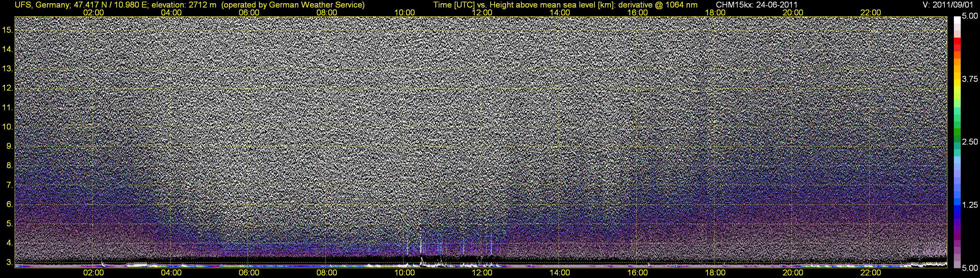Click the '10:00' tick on top time axis
The width and height of the screenshot is (980, 278).
point(404,12)
